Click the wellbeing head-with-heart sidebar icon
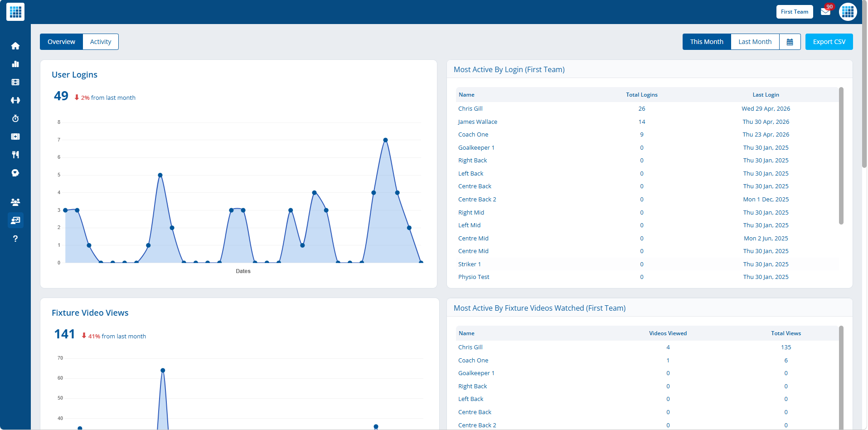Image resolution: width=868 pixels, height=430 pixels. point(15,173)
